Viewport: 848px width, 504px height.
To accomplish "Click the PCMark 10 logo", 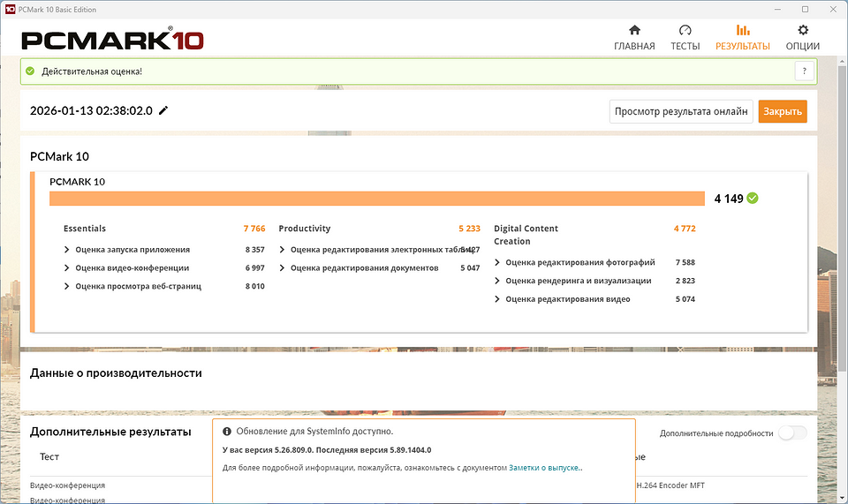I will (x=112, y=40).
